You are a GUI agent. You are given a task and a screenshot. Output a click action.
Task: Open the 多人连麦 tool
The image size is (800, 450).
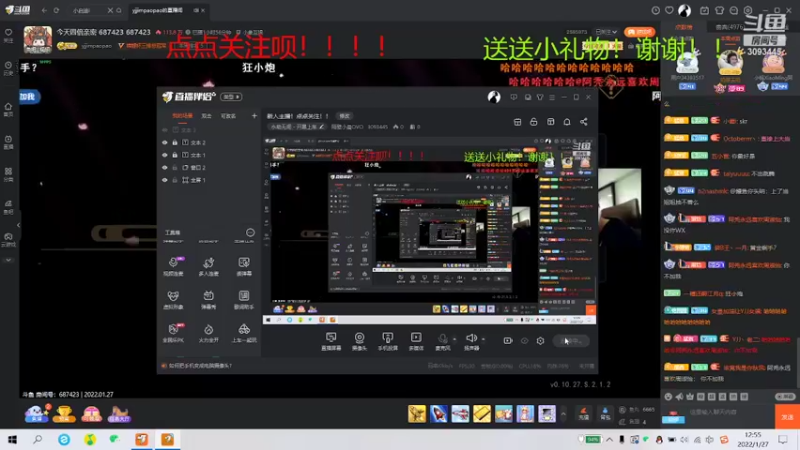pos(208,266)
